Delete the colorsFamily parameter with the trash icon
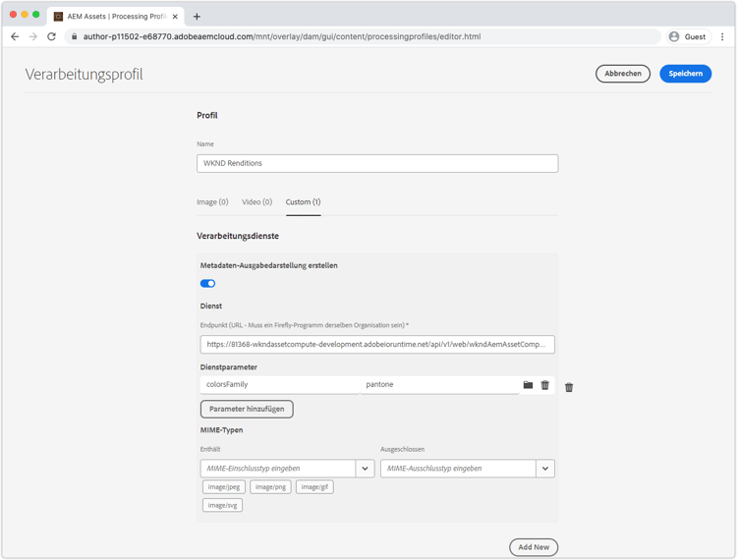The width and height of the screenshot is (737, 560). pos(544,385)
